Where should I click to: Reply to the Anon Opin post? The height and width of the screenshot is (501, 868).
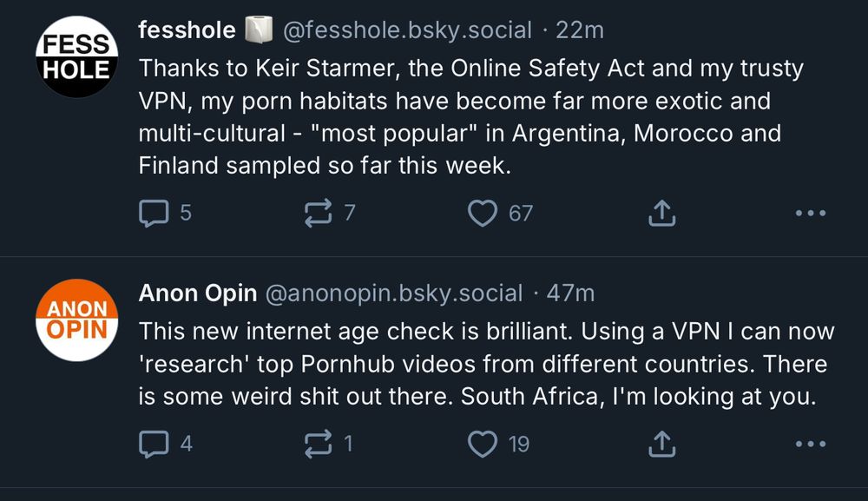(x=154, y=444)
